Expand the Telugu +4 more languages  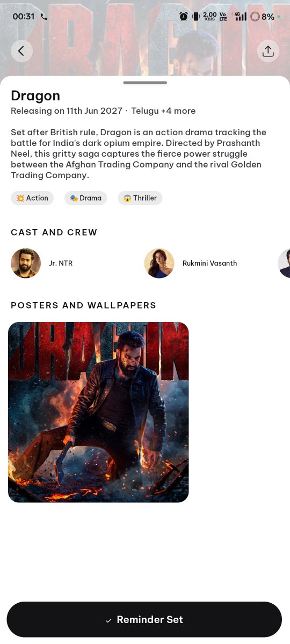pos(163,111)
